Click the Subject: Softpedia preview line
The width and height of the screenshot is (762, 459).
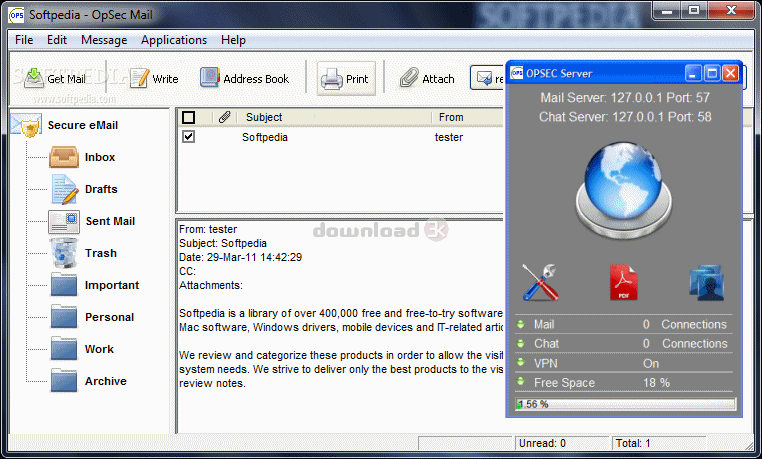click(x=223, y=243)
